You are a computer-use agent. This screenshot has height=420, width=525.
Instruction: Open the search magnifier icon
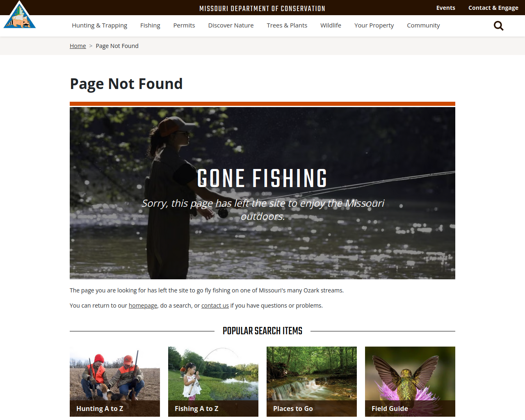(x=498, y=26)
